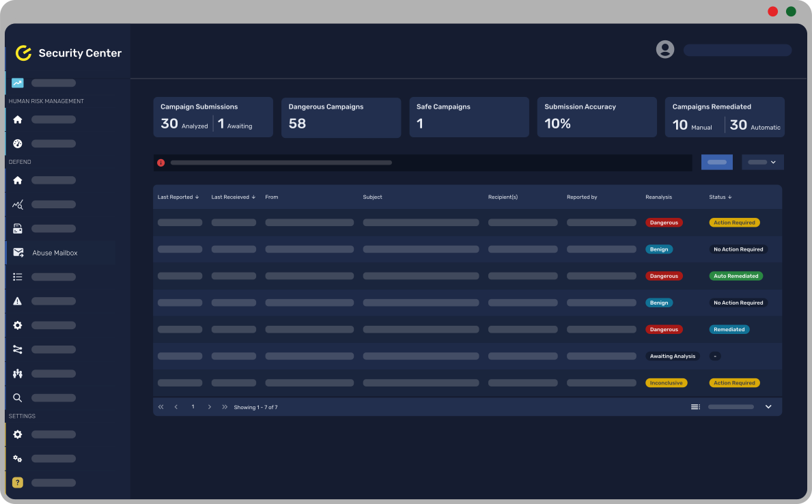Click the trending chart icon atop sidebar
The height and width of the screenshot is (504, 812).
[x=18, y=83]
